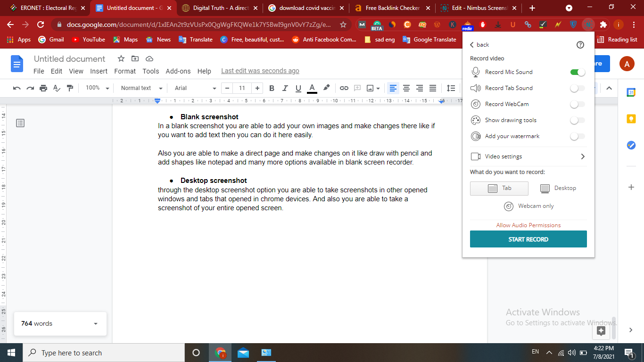Click the Windows search box

click(104, 353)
